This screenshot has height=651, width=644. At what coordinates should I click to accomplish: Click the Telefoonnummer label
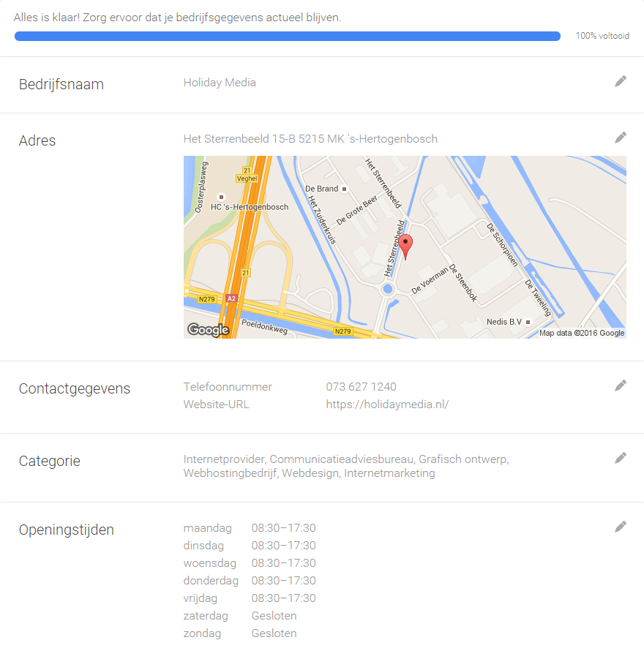click(228, 386)
